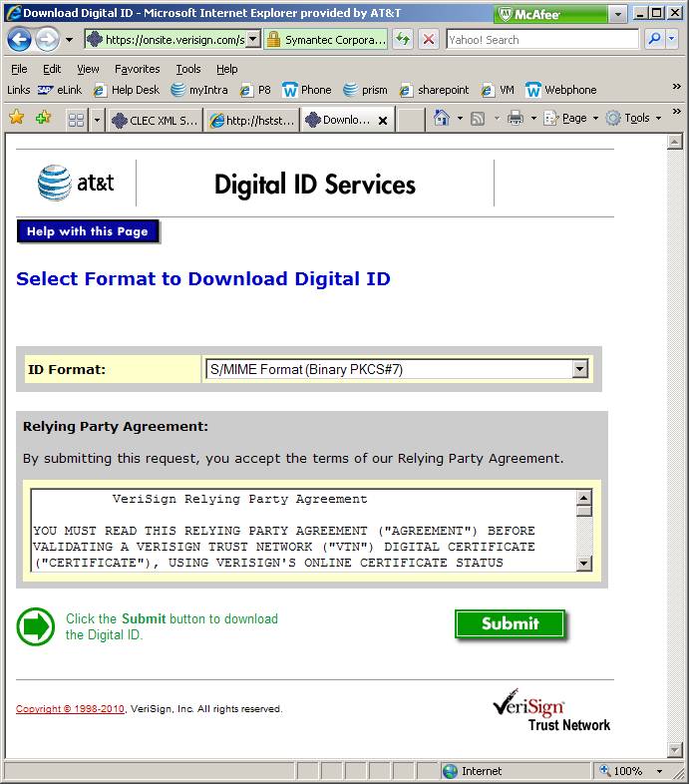The image size is (689, 784).
Task: Click the green circled arrow icon
Action: [36, 626]
